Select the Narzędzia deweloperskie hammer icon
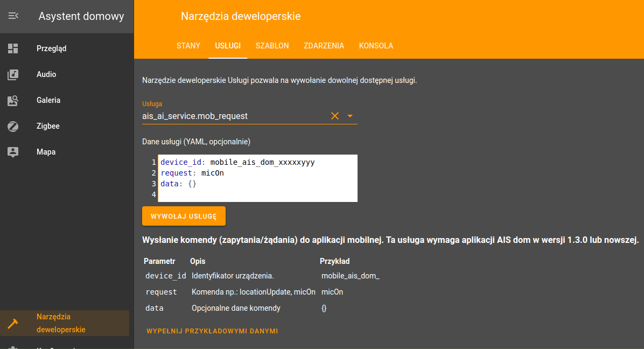644x349 pixels. point(13,324)
